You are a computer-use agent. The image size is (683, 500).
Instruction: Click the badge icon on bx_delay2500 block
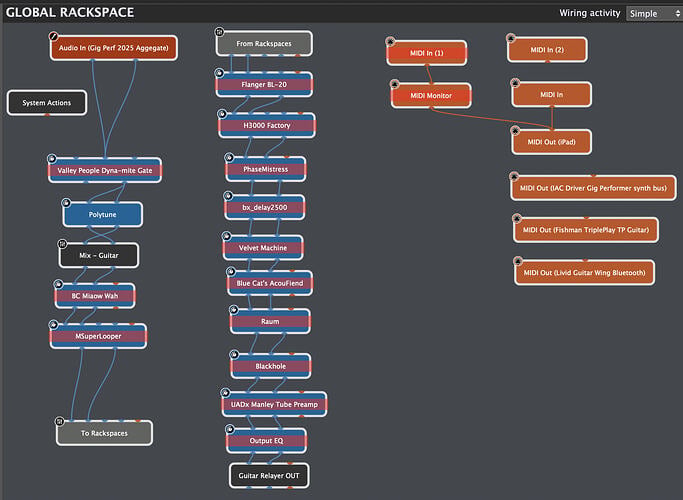click(x=227, y=196)
